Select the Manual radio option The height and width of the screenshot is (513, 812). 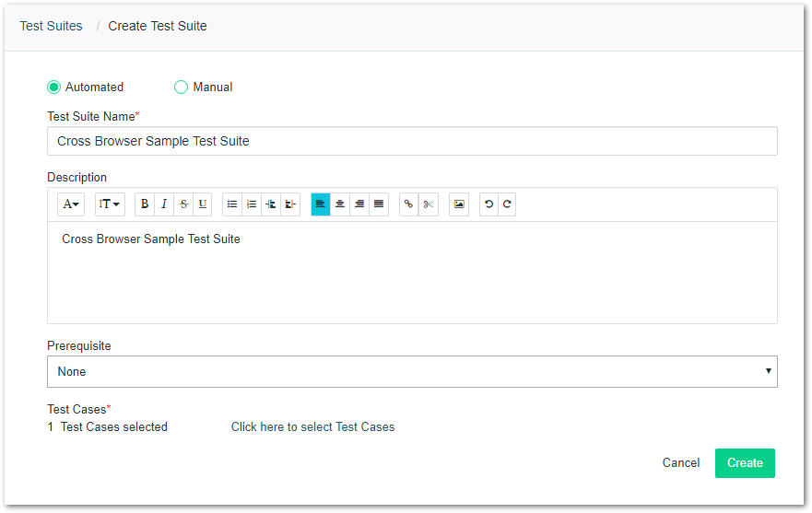pos(181,87)
